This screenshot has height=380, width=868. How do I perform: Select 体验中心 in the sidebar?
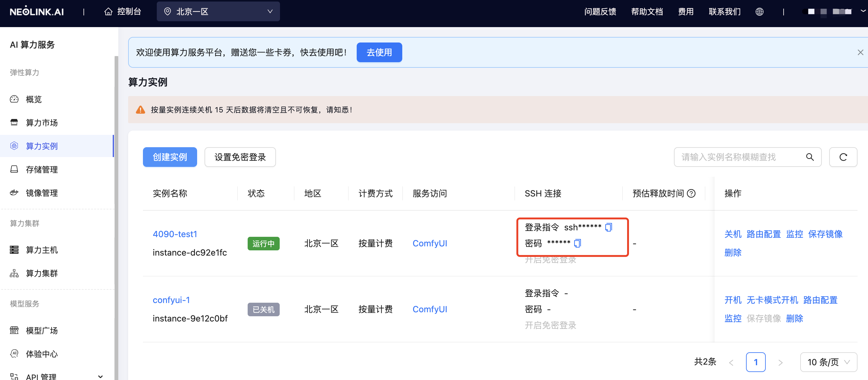pos(57,354)
